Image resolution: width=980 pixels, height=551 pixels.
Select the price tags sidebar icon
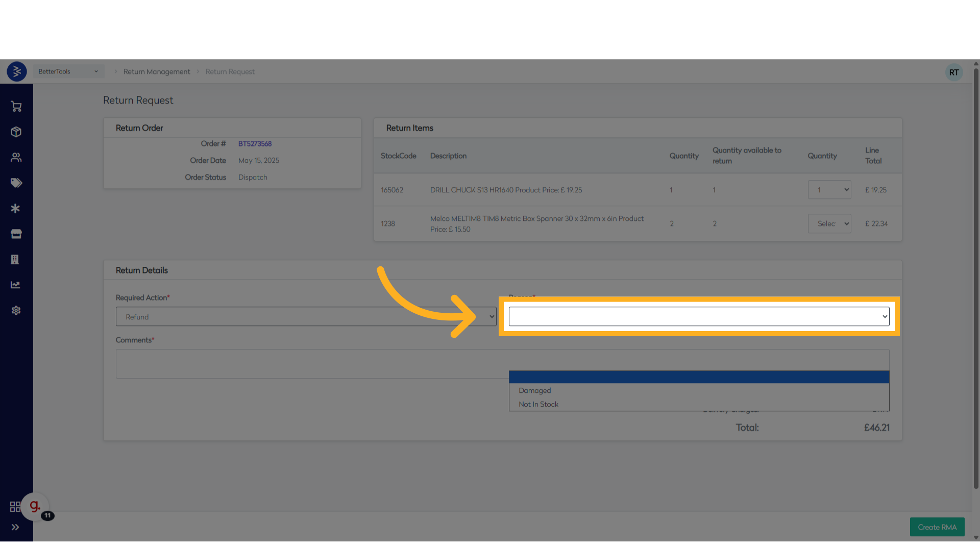(16, 183)
